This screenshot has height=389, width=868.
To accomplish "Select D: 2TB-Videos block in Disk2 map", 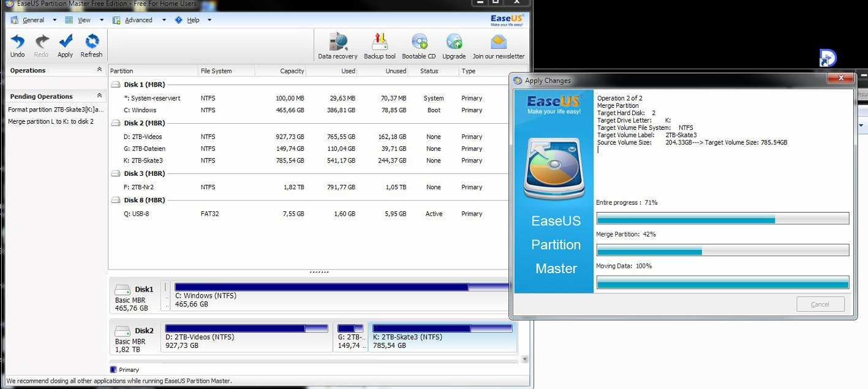I will point(247,338).
